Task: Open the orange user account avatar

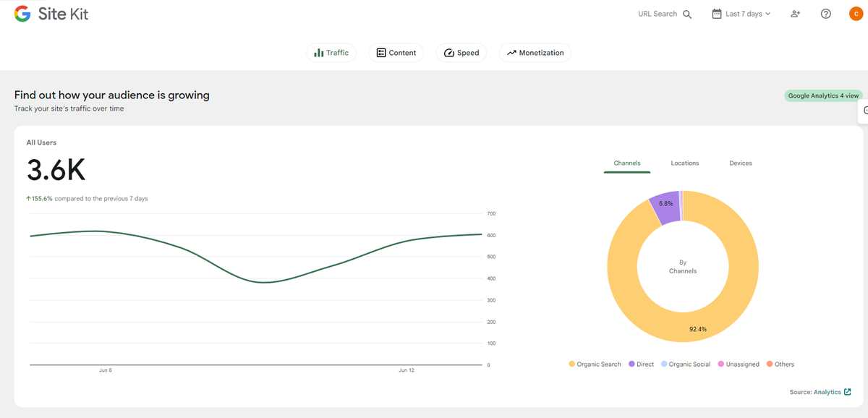Action: click(x=856, y=14)
